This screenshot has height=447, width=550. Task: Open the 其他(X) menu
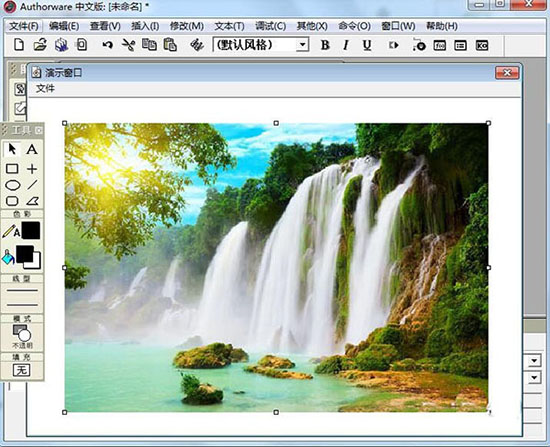coord(312,26)
